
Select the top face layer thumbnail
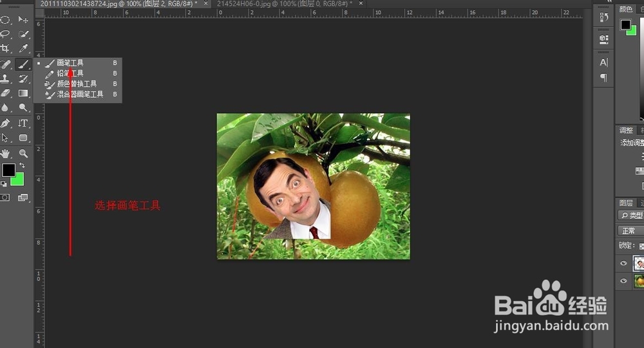[639, 264]
